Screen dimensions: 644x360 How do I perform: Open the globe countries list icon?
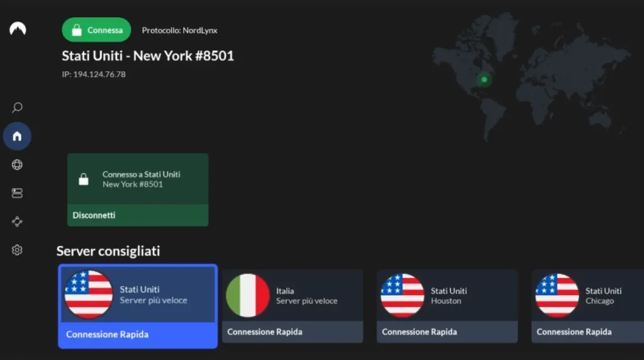(17, 164)
